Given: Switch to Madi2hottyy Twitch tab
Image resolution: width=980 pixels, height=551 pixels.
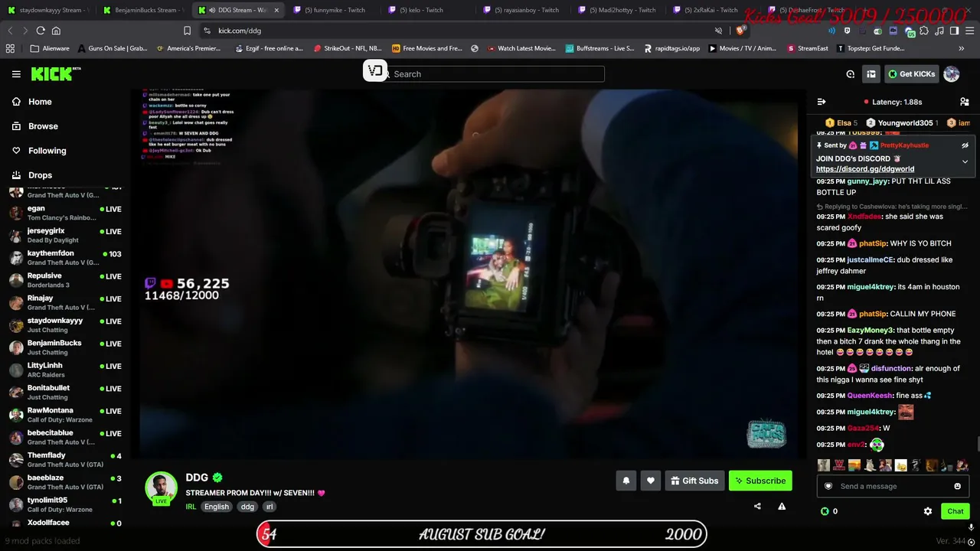Looking at the screenshot, I should tap(619, 10).
